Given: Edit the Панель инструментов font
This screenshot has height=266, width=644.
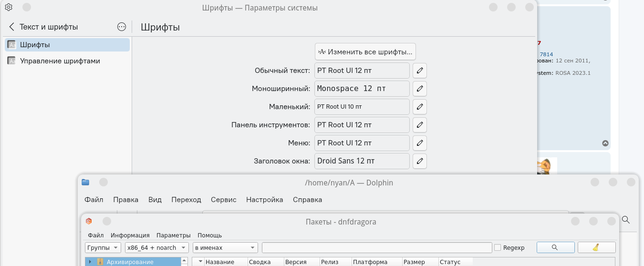Looking at the screenshot, I should point(419,125).
